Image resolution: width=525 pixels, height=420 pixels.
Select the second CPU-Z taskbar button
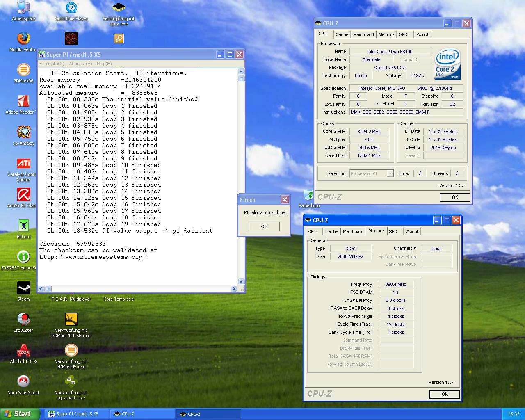[209, 414]
